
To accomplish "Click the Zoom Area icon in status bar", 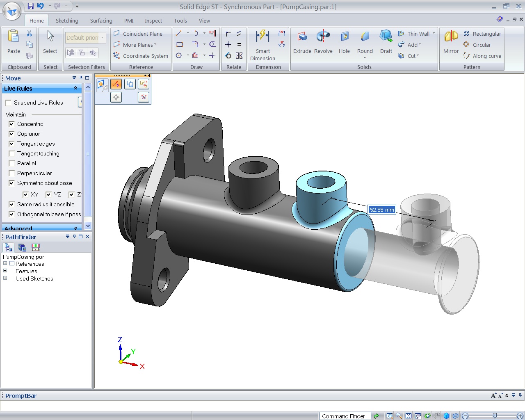I will [x=390, y=416].
